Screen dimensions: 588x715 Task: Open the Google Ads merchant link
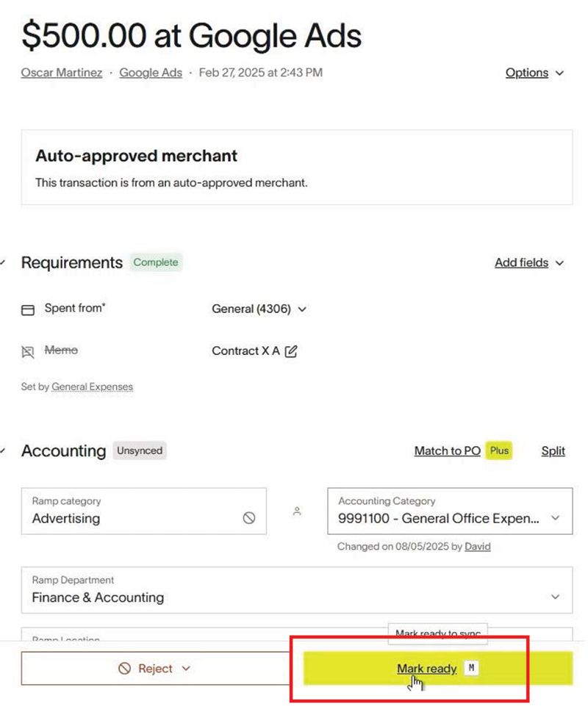coord(151,73)
